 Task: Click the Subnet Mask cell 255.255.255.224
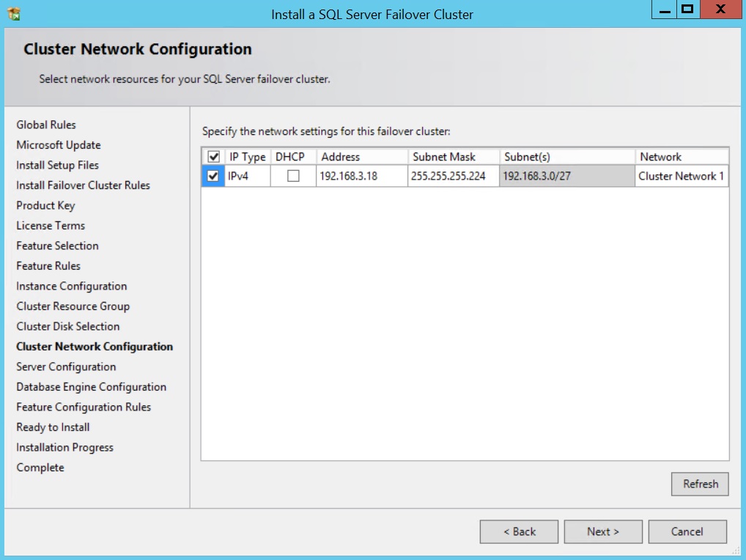(x=453, y=176)
